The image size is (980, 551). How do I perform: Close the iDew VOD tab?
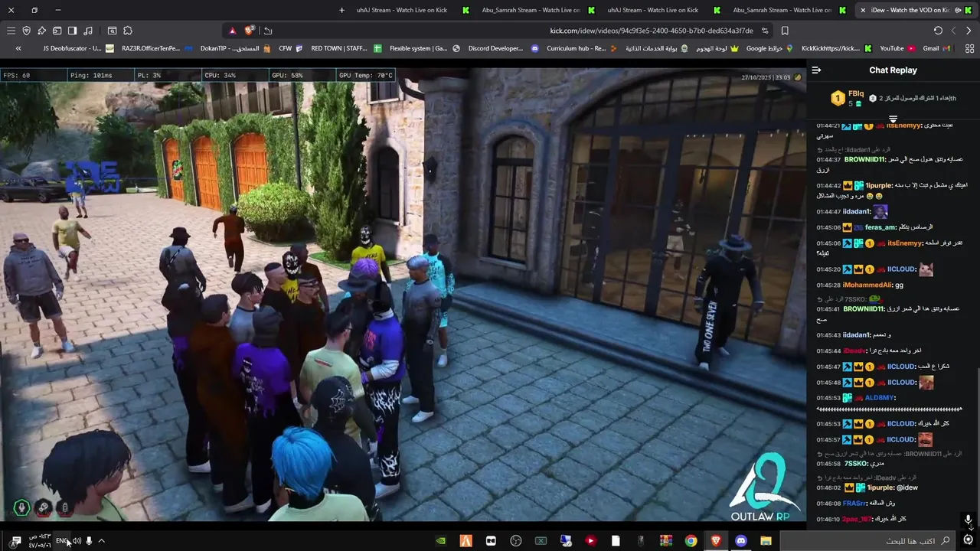pos(863,10)
